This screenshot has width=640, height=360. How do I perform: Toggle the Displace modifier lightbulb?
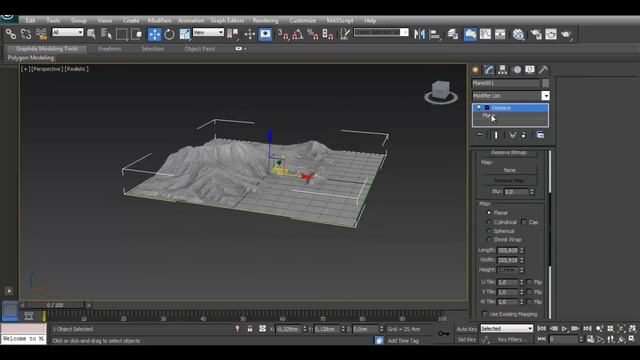click(x=479, y=108)
